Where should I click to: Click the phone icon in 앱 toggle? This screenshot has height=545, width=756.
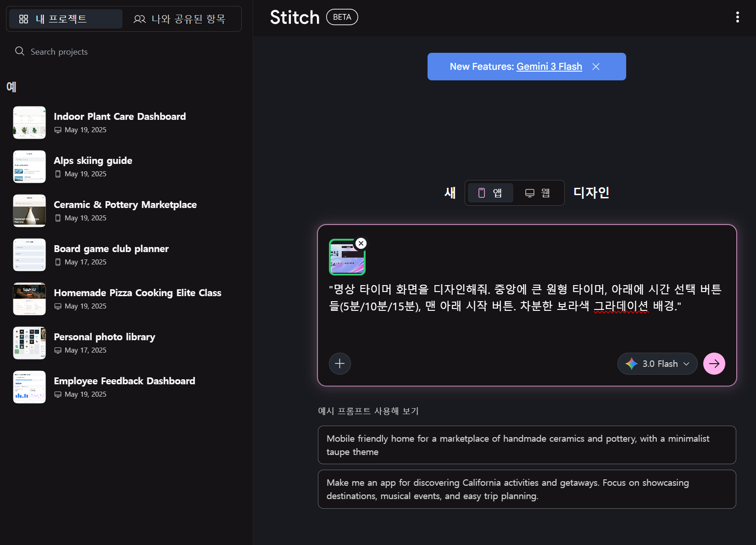[482, 193]
